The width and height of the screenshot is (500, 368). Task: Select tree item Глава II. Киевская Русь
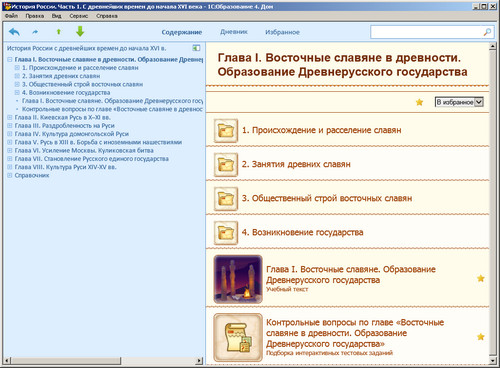point(63,117)
